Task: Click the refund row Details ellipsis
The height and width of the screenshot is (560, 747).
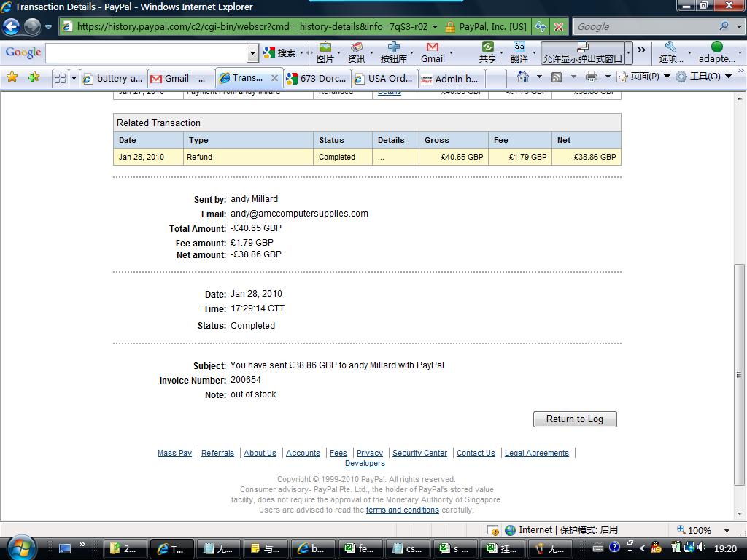Action: pyautogui.click(x=381, y=157)
